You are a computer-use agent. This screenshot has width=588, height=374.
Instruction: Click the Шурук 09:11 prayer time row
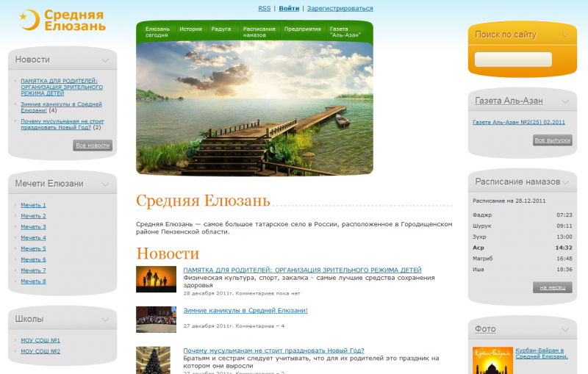click(x=523, y=226)
